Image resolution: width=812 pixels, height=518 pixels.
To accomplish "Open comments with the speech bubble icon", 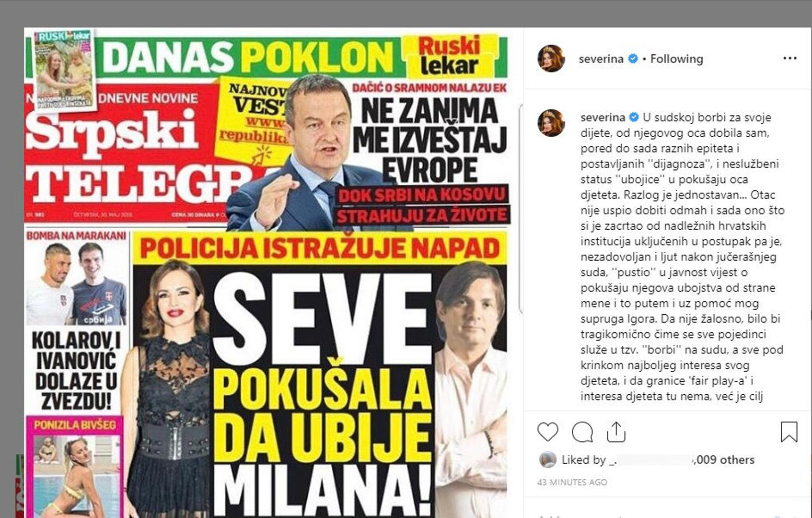I will [x=582, y=432].
